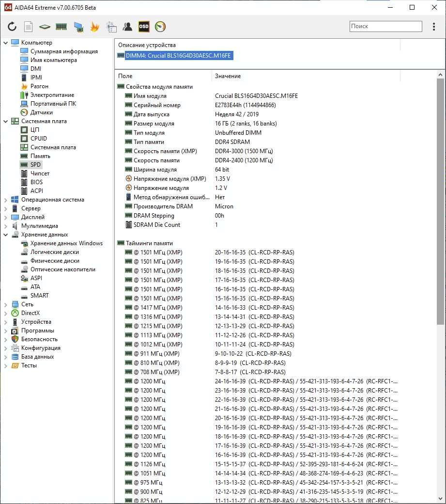Collapse the Системная плата tree node

tap(5, 121)
